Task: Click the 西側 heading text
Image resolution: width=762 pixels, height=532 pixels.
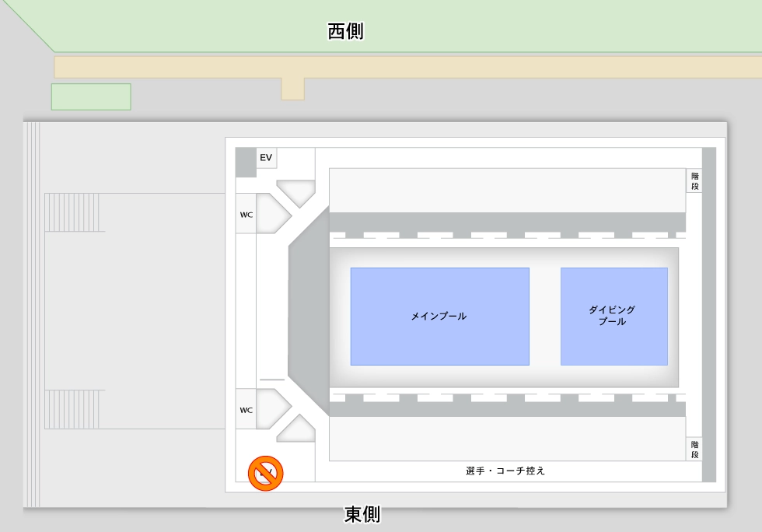Action: (345, 32)
